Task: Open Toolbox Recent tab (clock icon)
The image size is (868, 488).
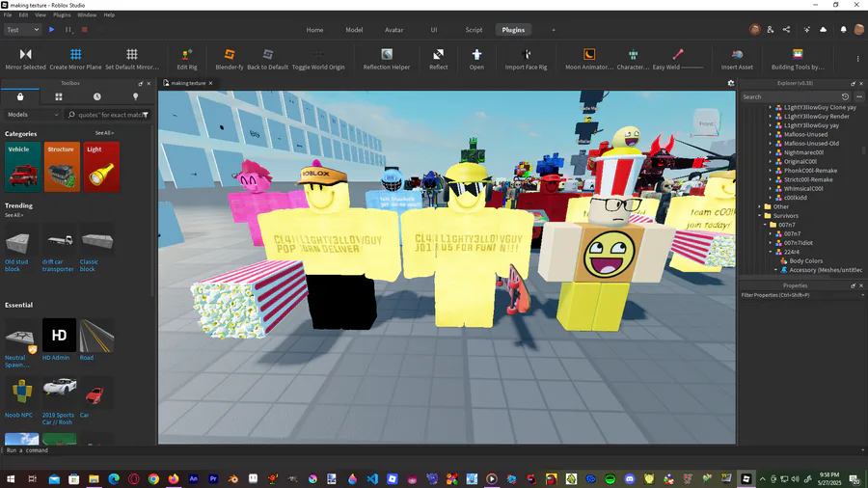Action: 96,96
